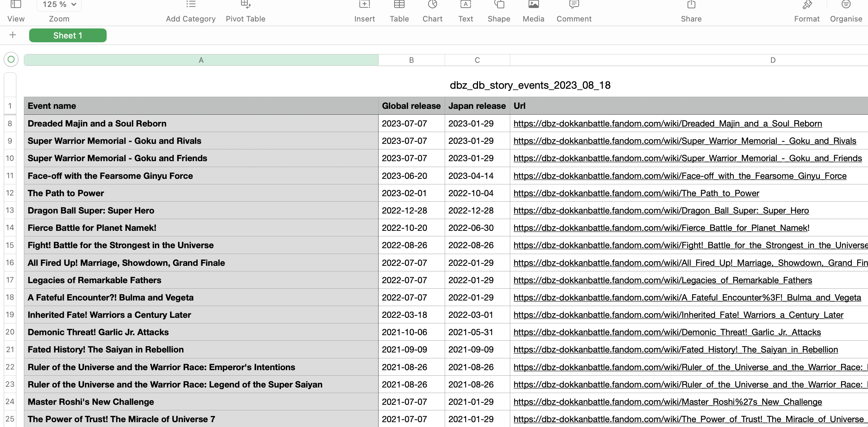Open the Face-off Ginyu Force wiki link

(x=680, y=176)
